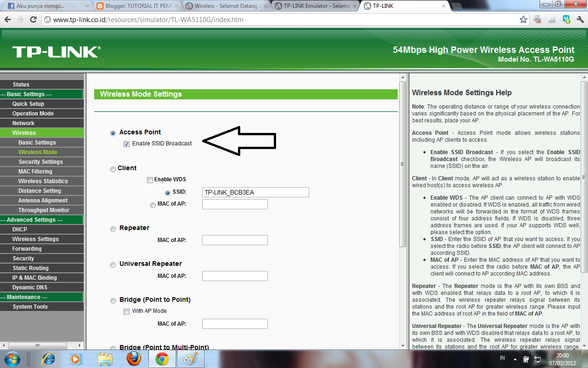Check the With AP Mode checkbox
588x368 pixels.
[x=126, y=311]
